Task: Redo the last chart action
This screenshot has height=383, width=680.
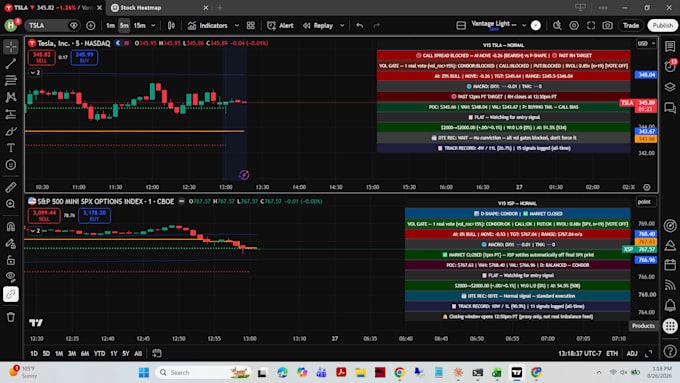Action: [x=376, y=26]
